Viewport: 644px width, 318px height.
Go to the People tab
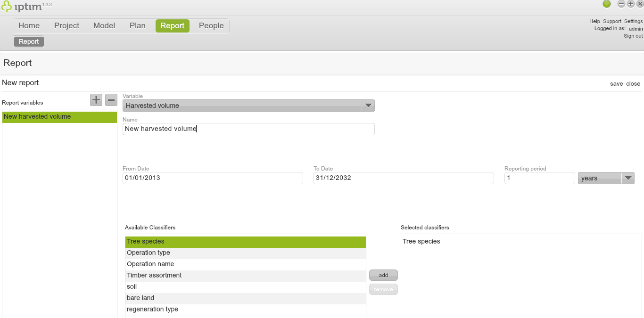[211, 26]
